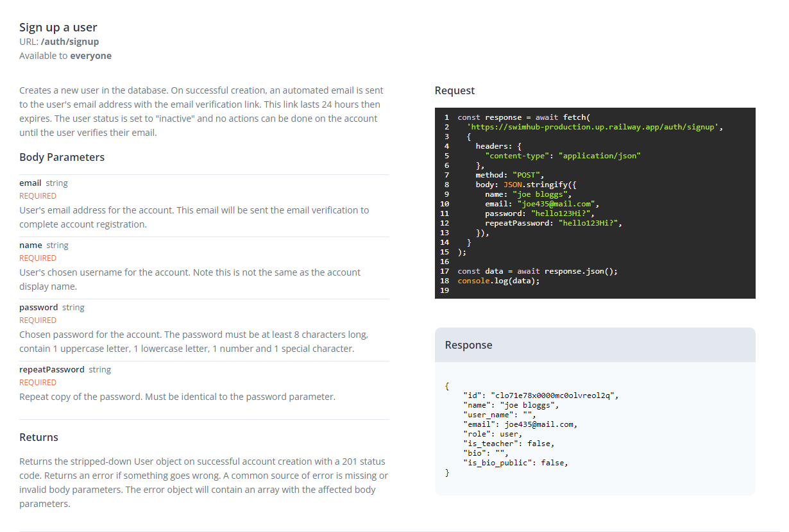Click the "Creates a new user" description paragraph

click(x=201, y=112)
